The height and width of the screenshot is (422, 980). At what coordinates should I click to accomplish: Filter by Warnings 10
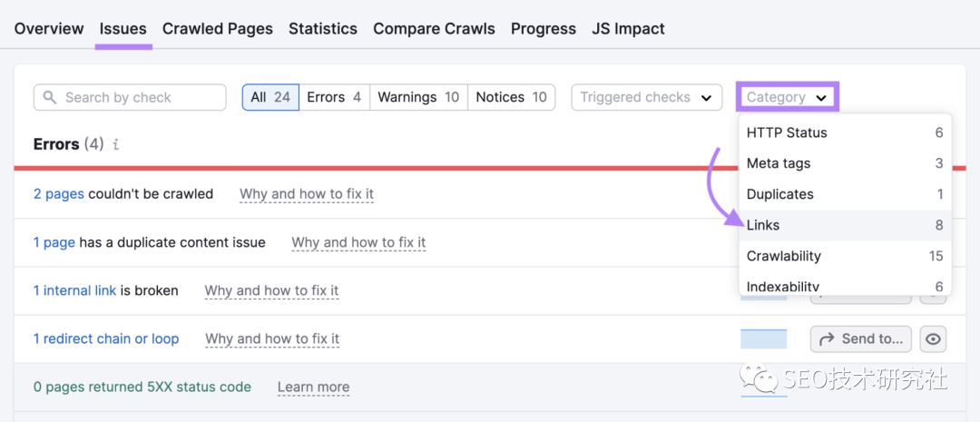click(x=418, y=97)
